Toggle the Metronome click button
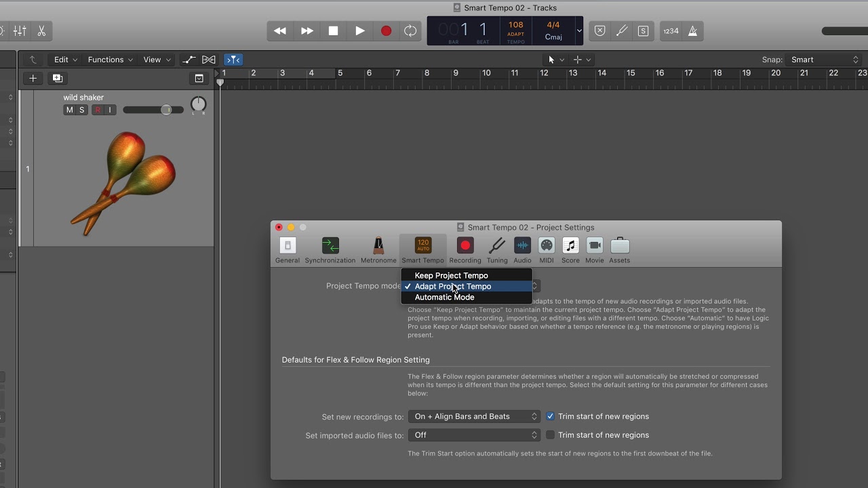Viewport: 868px width, 488px height. (692, 31)
